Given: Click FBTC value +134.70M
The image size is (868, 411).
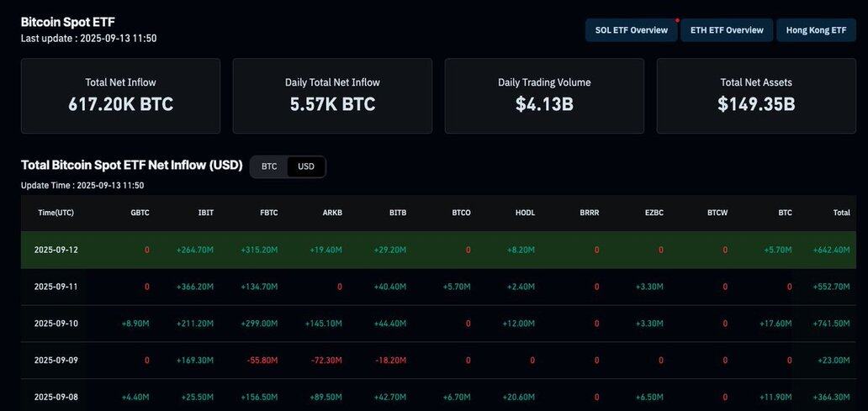Looking at the screenshot, I should (x=259, y=287).
